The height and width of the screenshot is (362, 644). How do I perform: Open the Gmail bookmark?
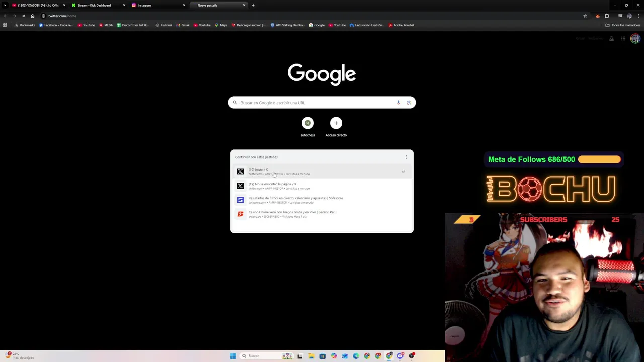point(183,25)
